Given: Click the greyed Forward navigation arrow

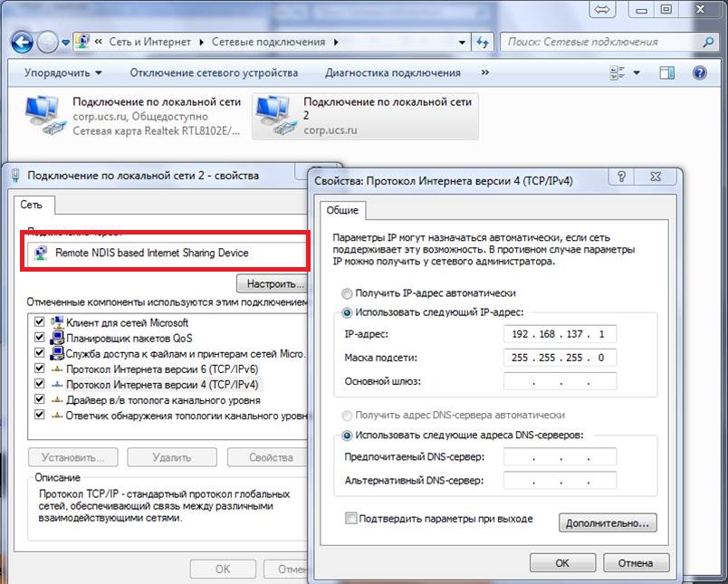Looking at the screenshot, I should pyautogui.click(x=47, y=43).
